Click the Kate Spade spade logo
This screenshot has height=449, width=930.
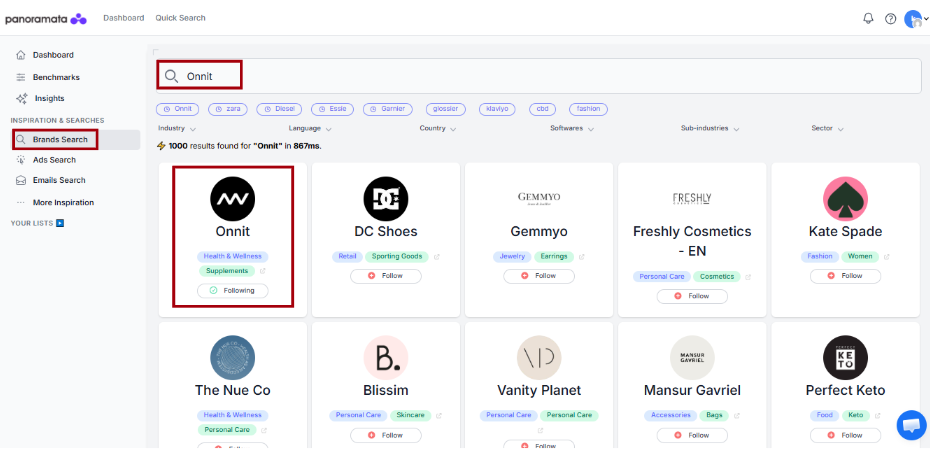[845, 199]
